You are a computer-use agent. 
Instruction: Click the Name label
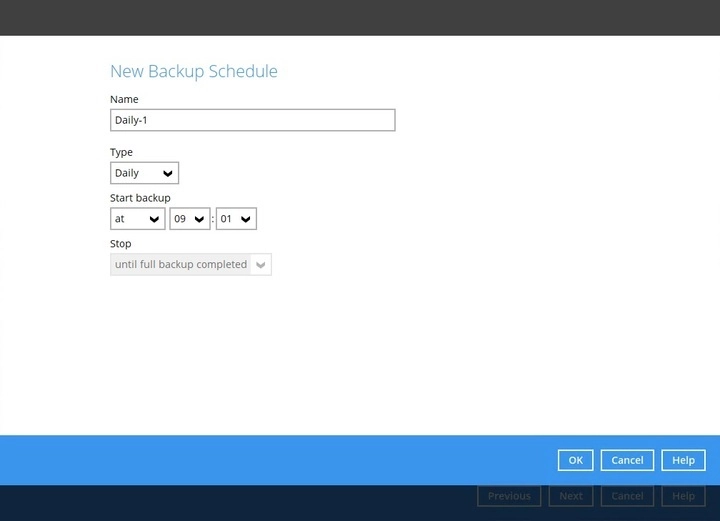[x=124, y=99]
